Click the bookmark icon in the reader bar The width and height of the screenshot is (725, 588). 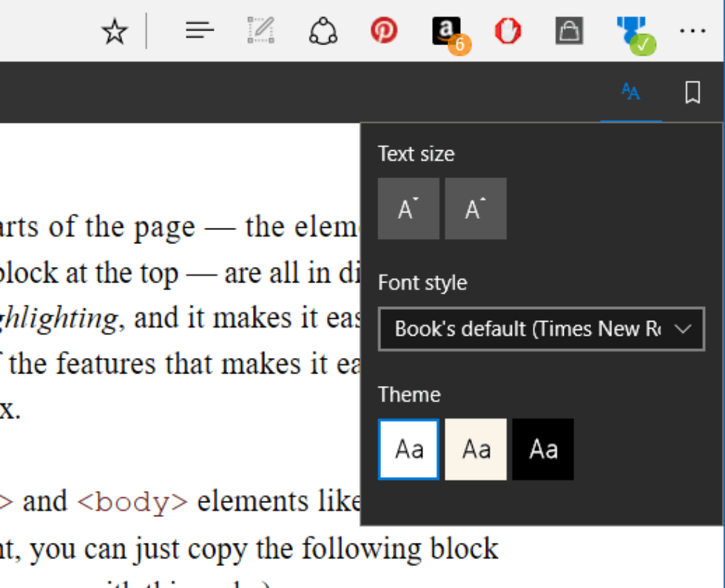(692, 92)
